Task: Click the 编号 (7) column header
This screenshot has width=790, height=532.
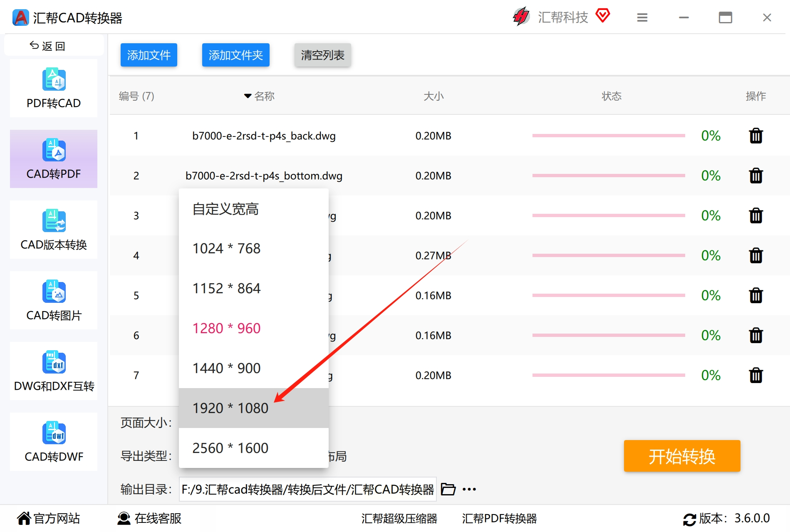Action: click(x=136, y=96)
